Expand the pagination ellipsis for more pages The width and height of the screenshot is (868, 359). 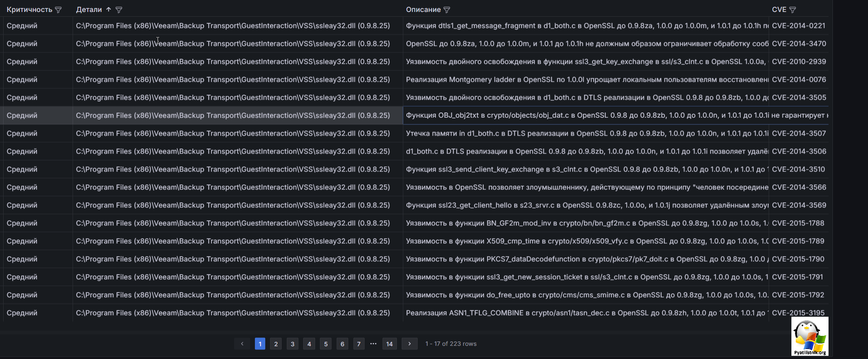tap(373, 343)
